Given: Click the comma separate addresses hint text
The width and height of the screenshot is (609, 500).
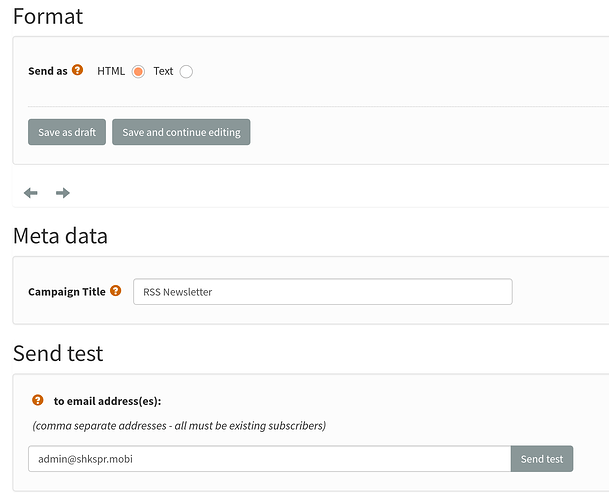Looking at the screenshot, I should (179, 426).
